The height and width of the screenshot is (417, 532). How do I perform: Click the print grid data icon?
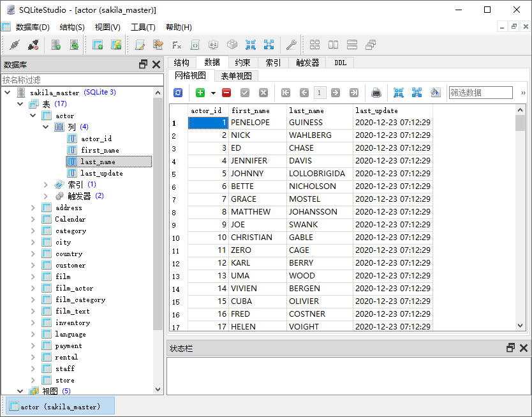click(375, 92)
